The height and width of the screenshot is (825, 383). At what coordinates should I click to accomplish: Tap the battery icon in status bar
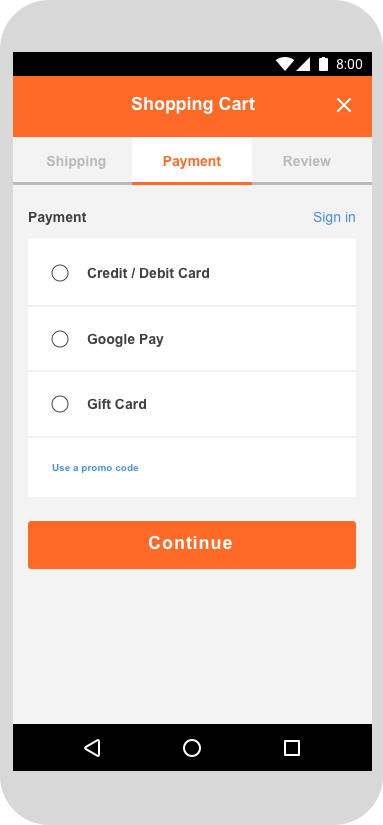pos(323,64)
